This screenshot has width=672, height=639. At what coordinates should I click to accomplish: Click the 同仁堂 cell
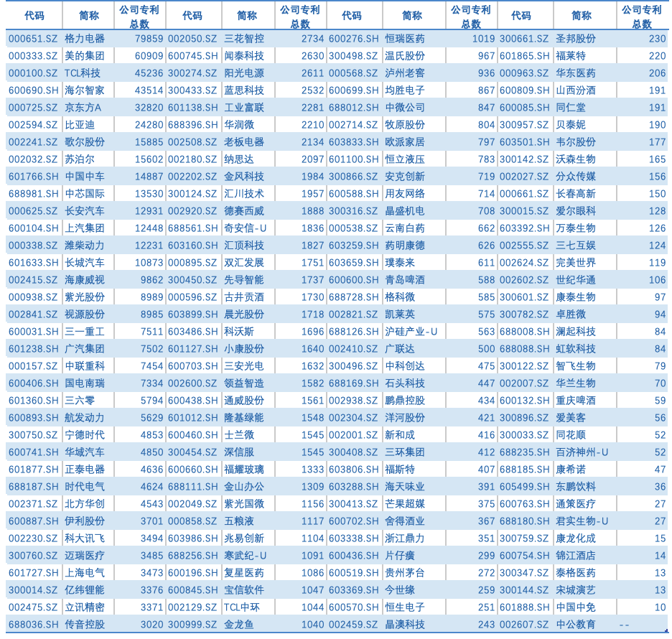click(x=571, y=108)
